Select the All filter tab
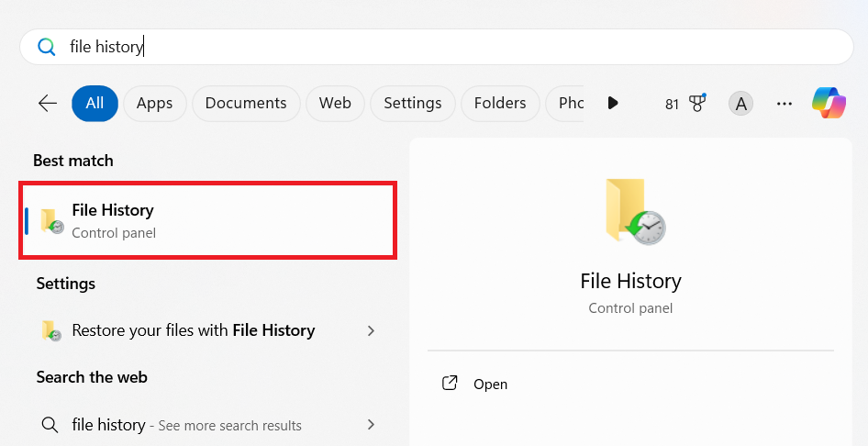Screen dimensions: 868x446 point(95,103)
